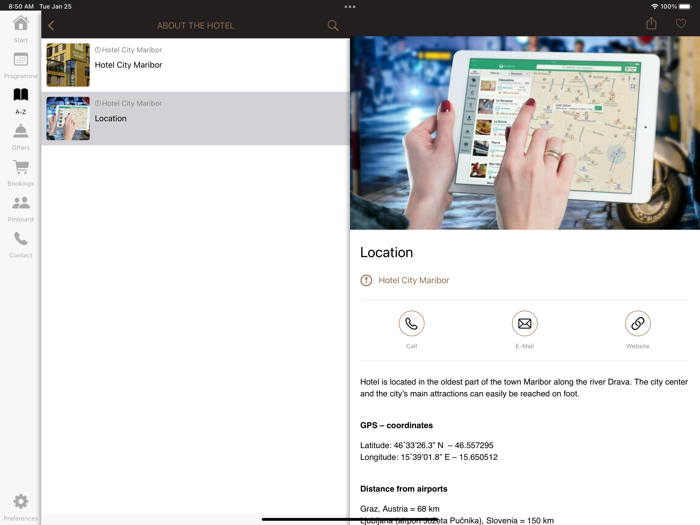Go back with the left chevron
700x525 pixels.
(x=51, y=25)
